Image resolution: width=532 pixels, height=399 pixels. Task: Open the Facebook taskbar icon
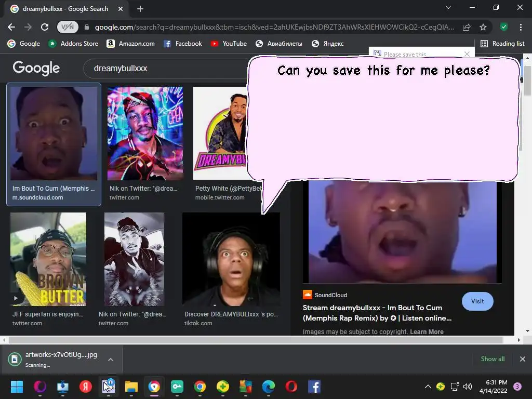coord(314,387)
